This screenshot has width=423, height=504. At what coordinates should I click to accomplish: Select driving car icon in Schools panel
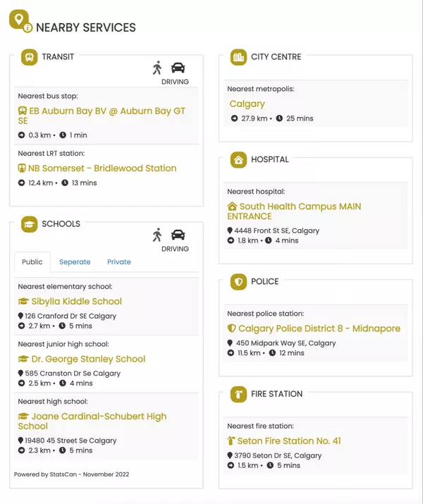coord(178,235)
